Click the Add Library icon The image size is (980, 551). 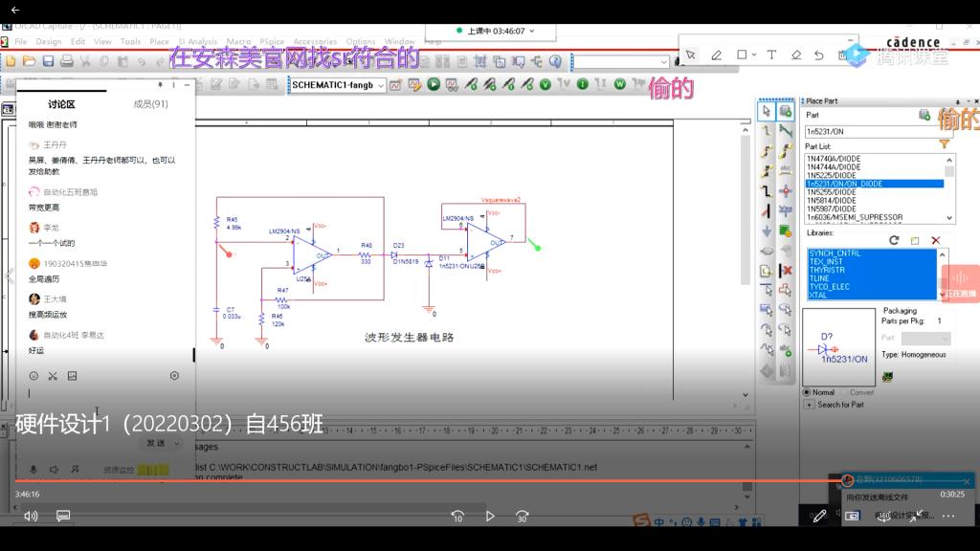915,240
